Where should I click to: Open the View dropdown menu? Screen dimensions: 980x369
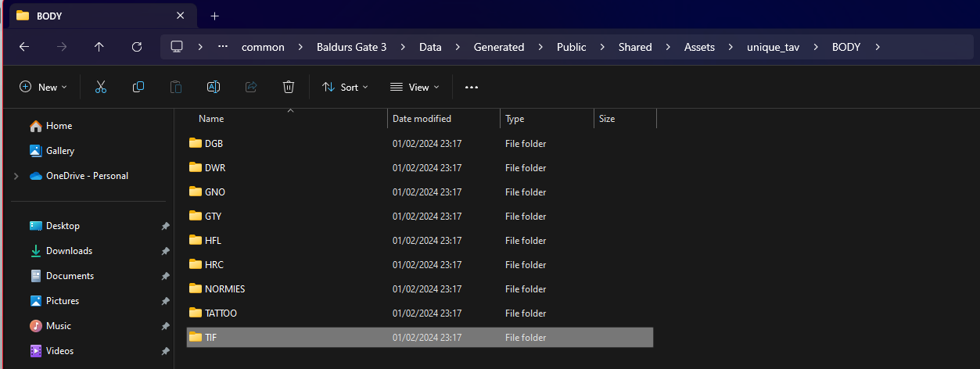pos(415,88)
